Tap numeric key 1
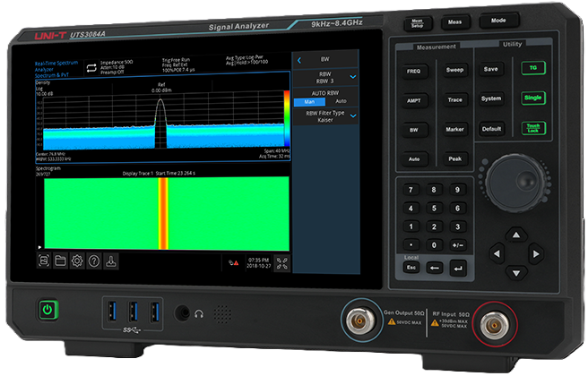Image resolution: width=588 pixels, height=376 pixels. click(x=411, y=226)
